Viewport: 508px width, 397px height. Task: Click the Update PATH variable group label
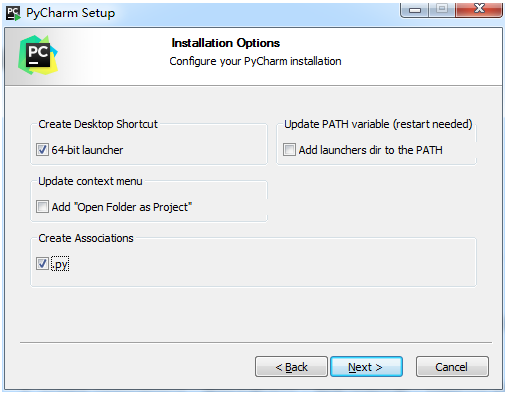click(x=378, y=124)
